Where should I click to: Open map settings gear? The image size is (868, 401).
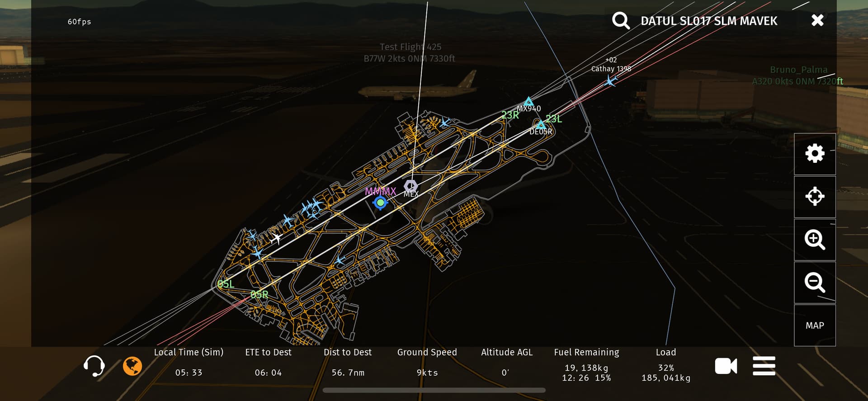point(815,154)
